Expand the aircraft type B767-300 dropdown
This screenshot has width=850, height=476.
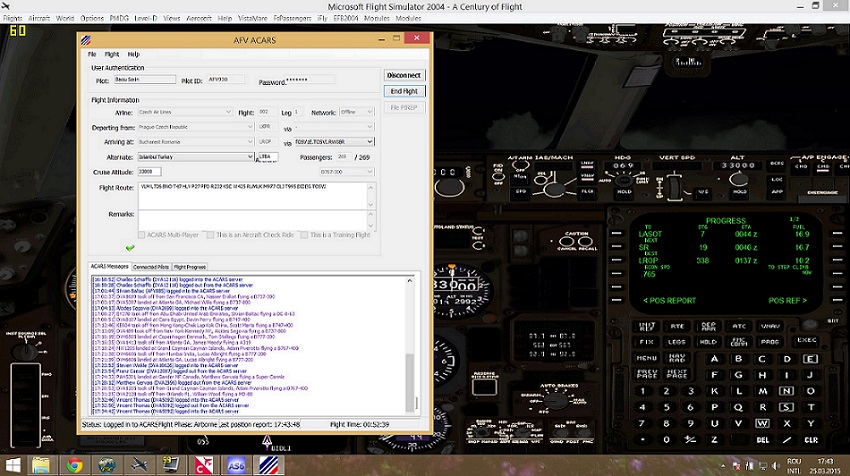pos(370,172)
